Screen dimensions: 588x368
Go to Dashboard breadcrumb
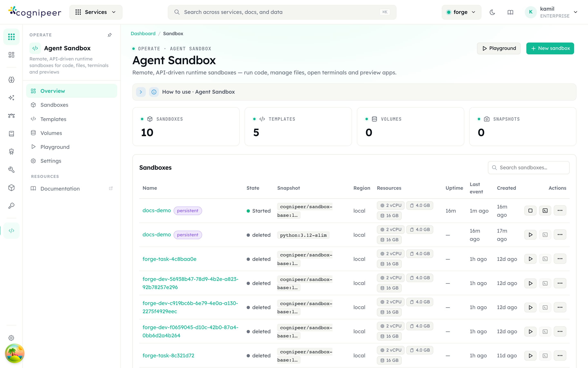[x=143, y=34]
